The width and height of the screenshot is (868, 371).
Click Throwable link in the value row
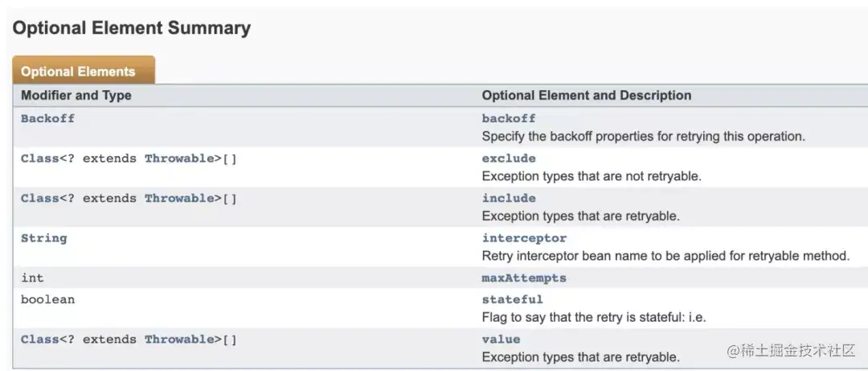coord(178,340)
